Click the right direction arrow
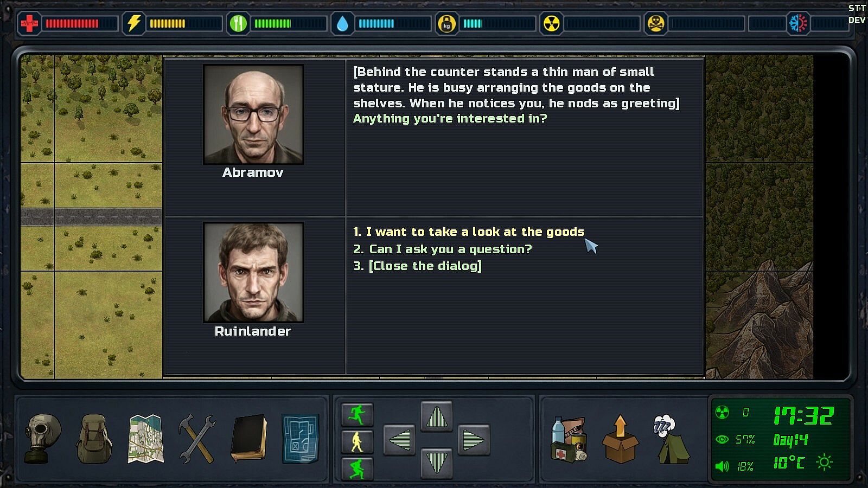The width and height of the screenshot is (868, 488). tap(474, 440)
